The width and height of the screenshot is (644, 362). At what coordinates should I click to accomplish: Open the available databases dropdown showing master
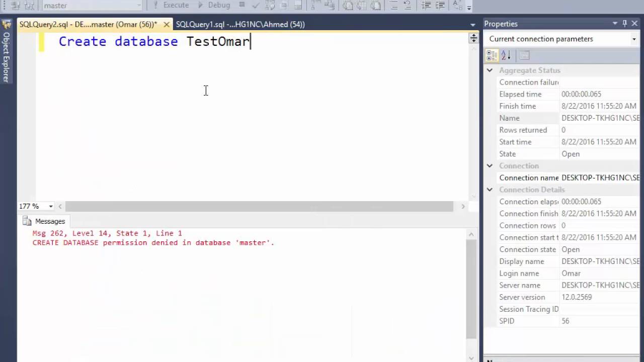click(x=93, y=6)
